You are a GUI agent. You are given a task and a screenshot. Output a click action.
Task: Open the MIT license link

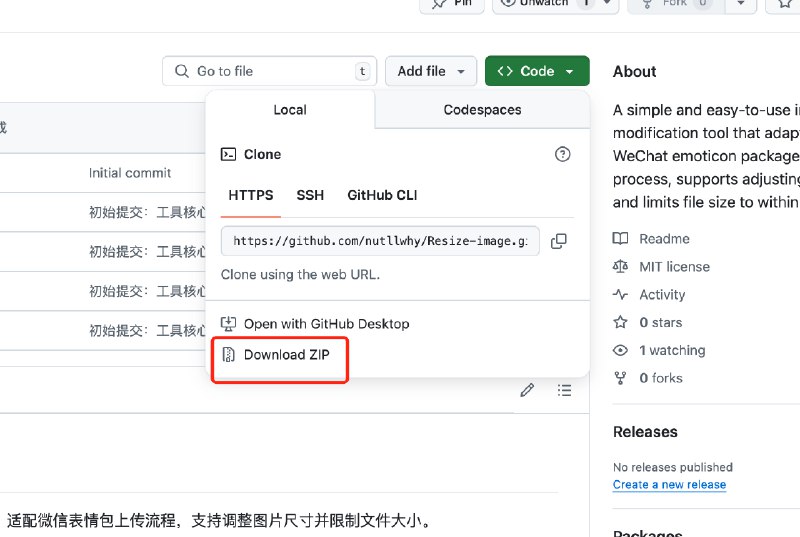tap(674, 267)
